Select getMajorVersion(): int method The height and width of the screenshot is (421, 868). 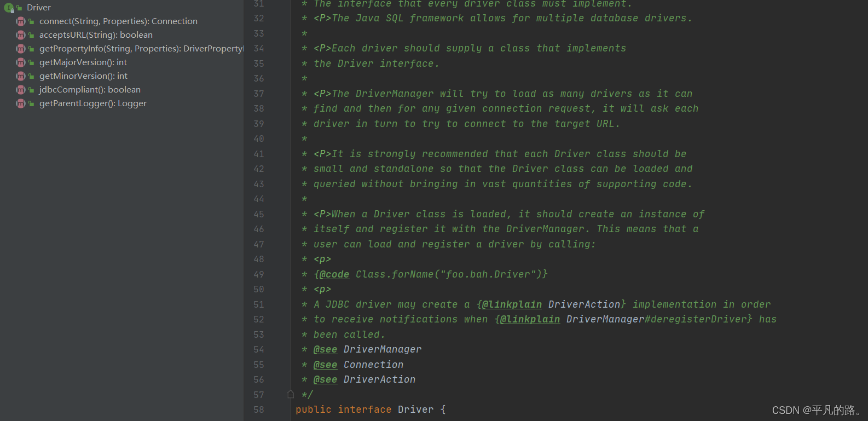tap(83, 62)
